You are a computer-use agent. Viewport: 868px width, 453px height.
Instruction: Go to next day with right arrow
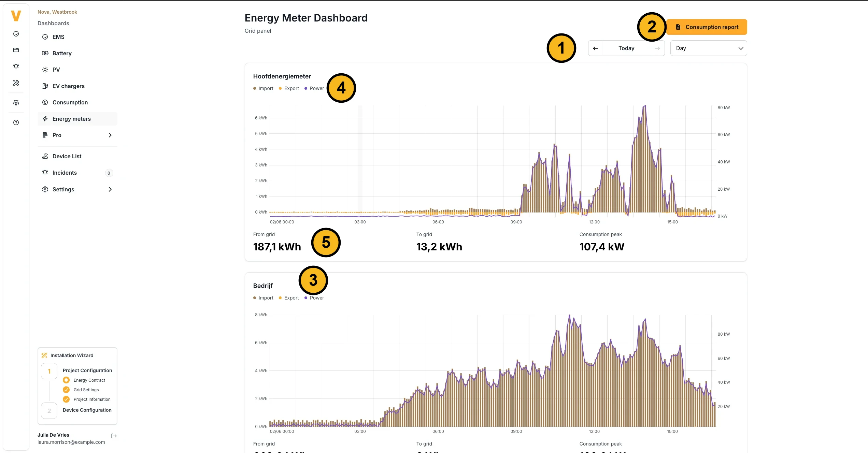click(x=657, y=48)
